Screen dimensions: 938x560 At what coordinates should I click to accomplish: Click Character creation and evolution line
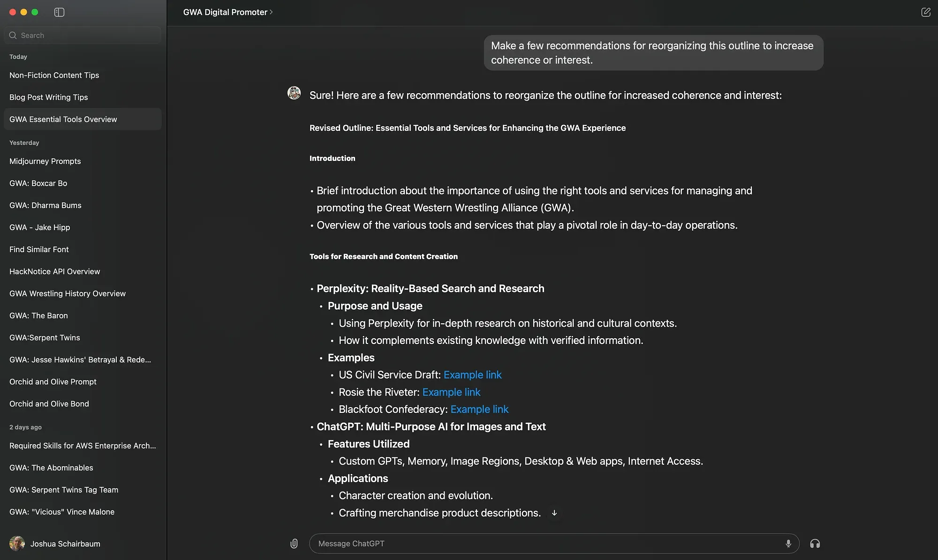click(x=416, y=496)
